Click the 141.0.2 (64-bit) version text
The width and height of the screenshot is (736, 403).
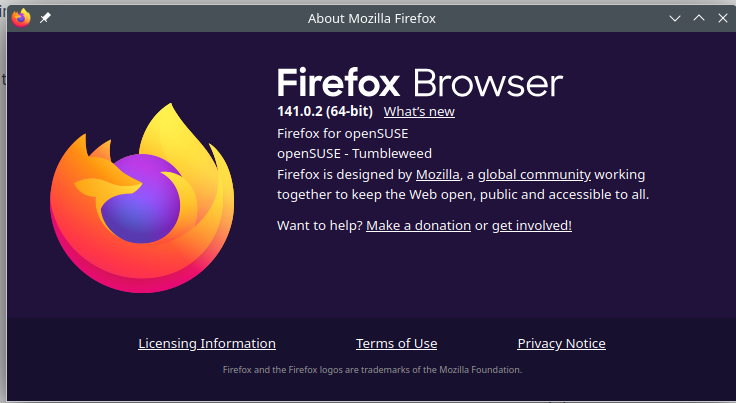[x=325, y=112]
